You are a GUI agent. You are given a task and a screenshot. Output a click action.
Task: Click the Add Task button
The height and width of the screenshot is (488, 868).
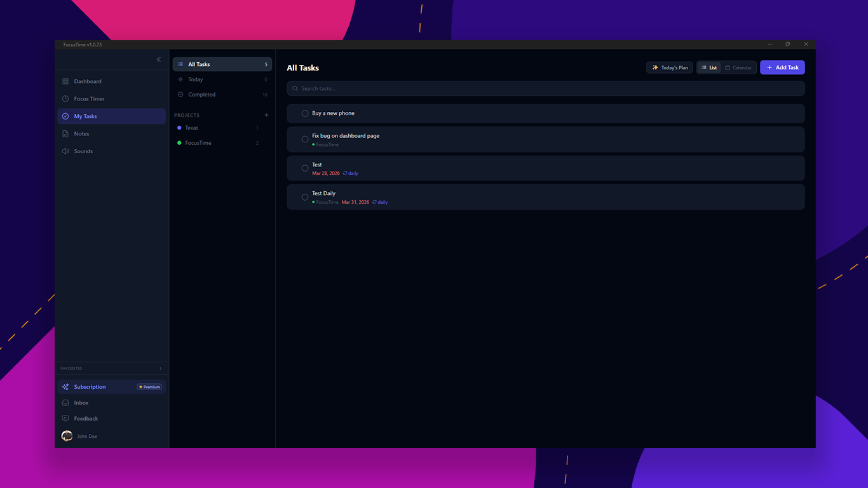point(782,67)
